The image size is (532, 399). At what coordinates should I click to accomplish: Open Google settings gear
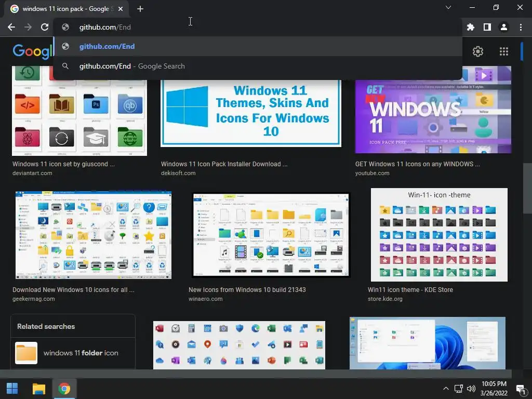(x=478, y=51)
